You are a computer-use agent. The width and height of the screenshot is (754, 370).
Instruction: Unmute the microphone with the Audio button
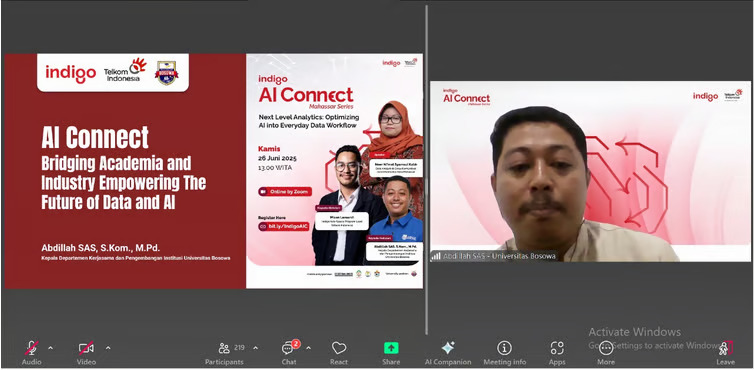32,352
